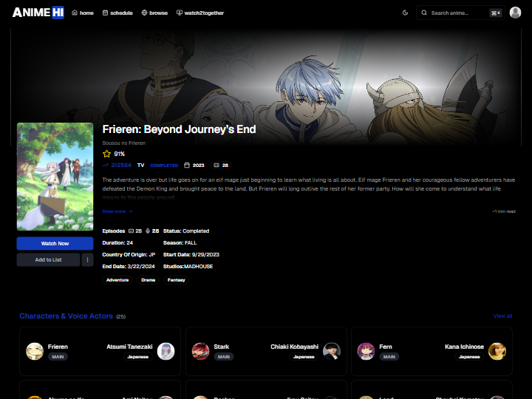Click the star rating icon
The height and width of the screenshot is (399, 532).
coord(106,154)
